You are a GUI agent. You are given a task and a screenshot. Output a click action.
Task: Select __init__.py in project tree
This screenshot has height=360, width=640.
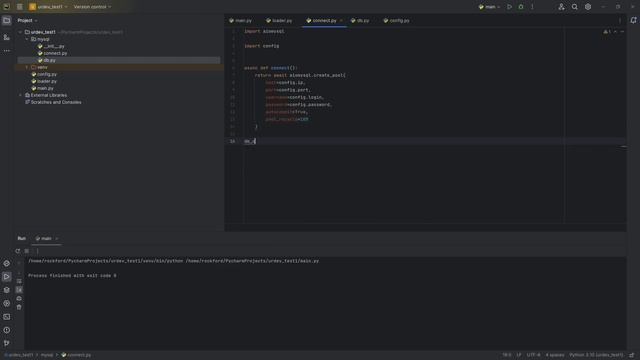tap(54, 46)
